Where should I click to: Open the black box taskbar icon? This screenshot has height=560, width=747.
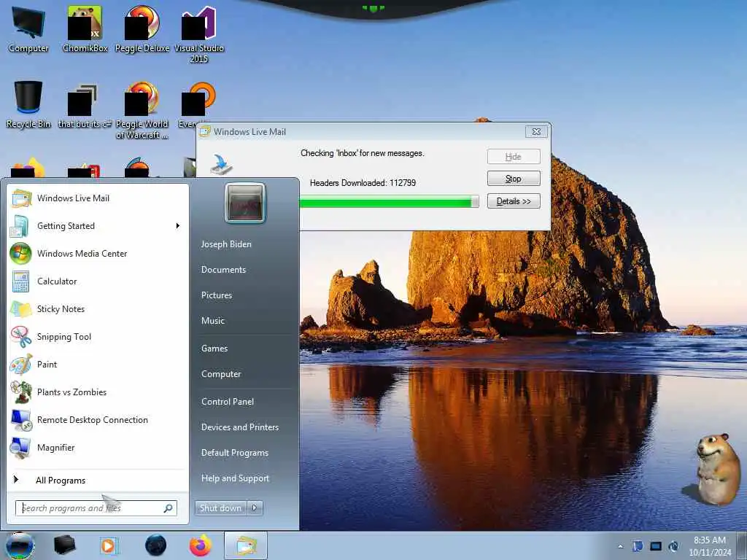(64, 545)
